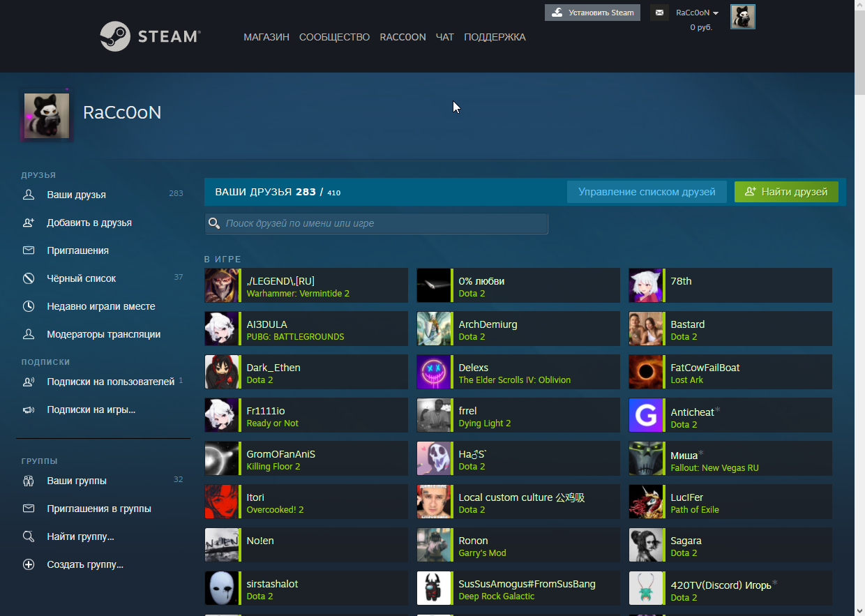This screenshot has height=616, width=865.
Task: Click the friend search input field
Action: coord(376,223)
